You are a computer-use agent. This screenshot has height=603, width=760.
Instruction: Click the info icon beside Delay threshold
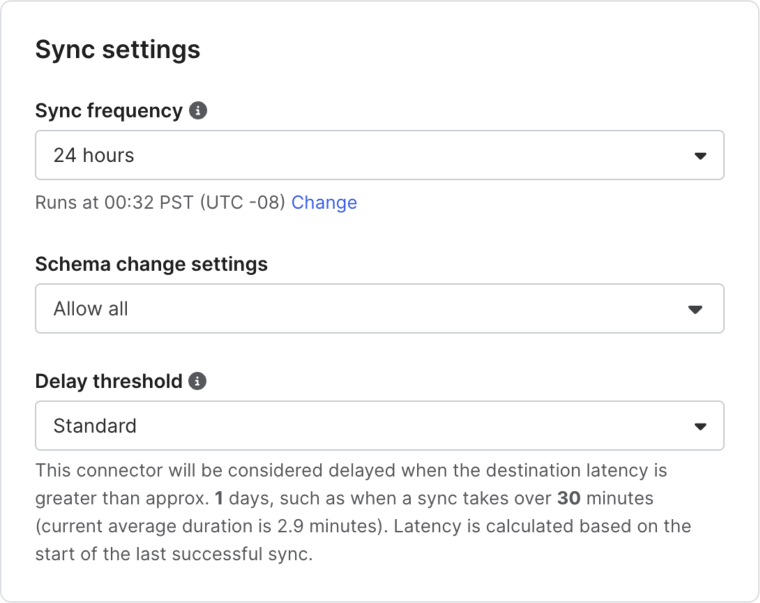pos(197,381)
